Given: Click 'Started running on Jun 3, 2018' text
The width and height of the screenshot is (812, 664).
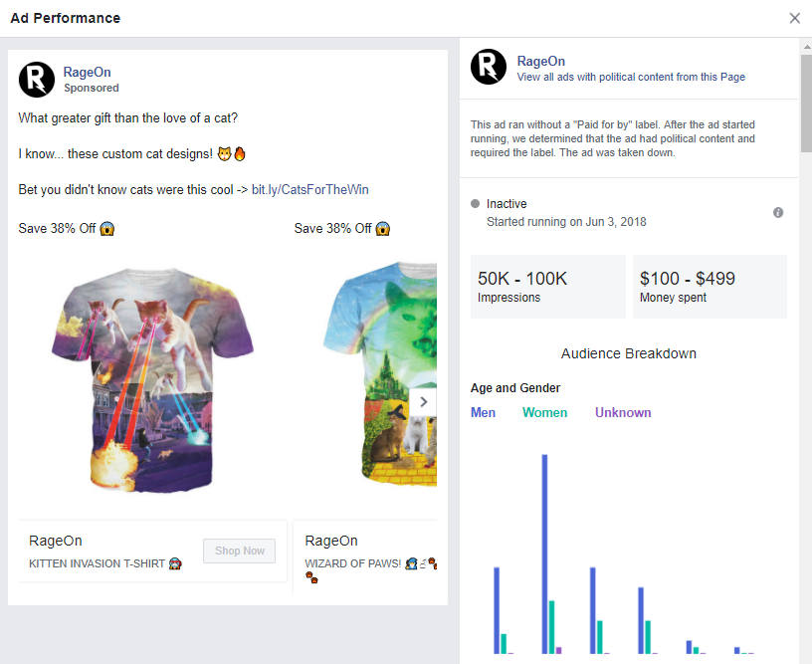Looking at the screenshot, I should pos(566,222).
